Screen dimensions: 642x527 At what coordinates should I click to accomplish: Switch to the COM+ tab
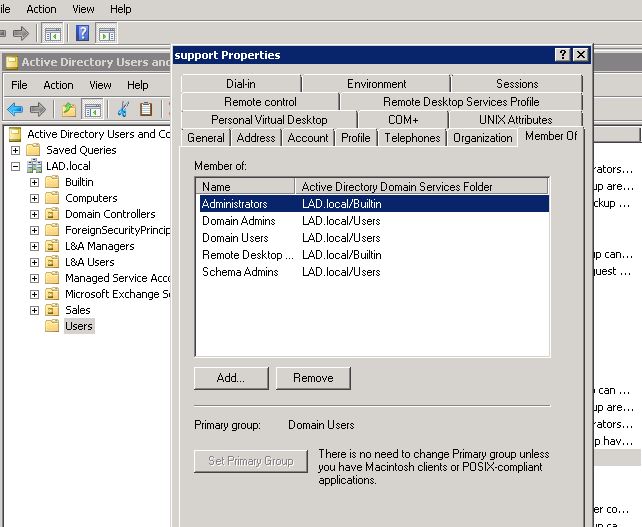point(403,120)
